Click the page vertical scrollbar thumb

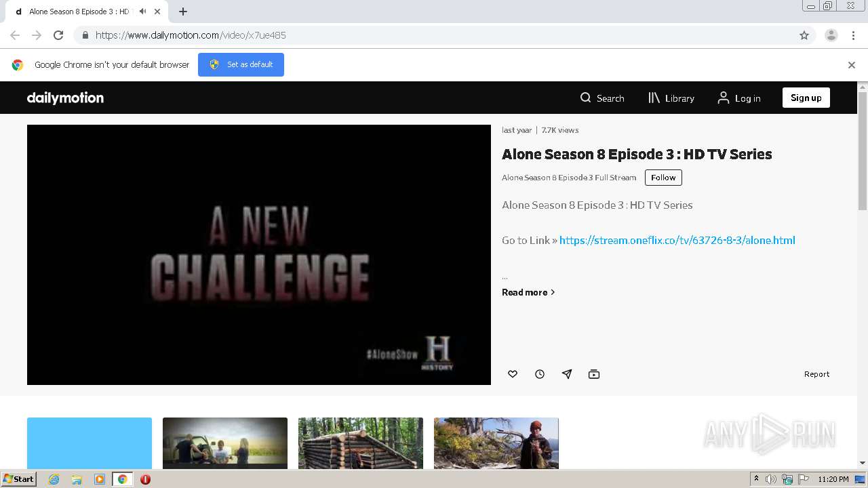click(x=863, y=150)
